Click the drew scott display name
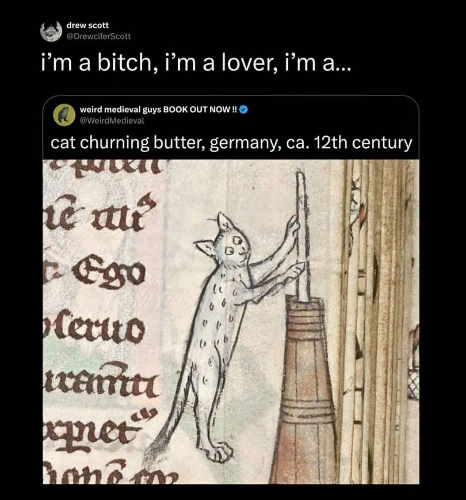This screenshot has height=500, width=466. click(x=88, y=25)
